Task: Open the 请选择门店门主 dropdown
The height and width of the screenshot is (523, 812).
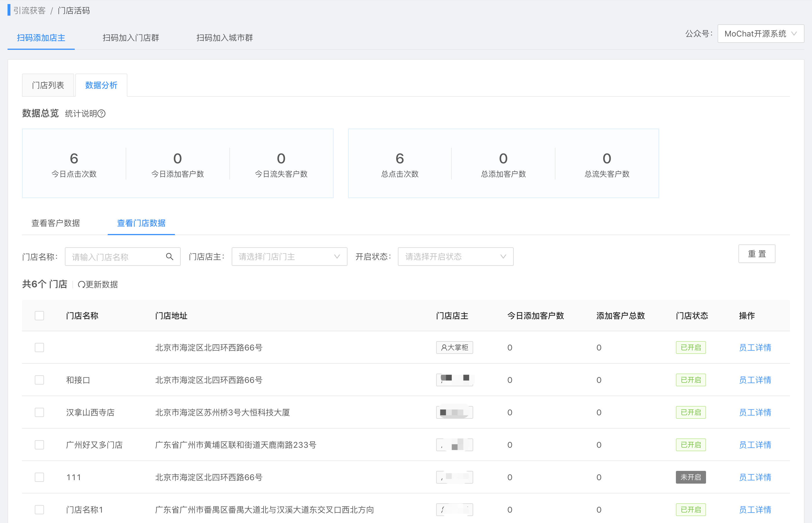Action: 289,257
